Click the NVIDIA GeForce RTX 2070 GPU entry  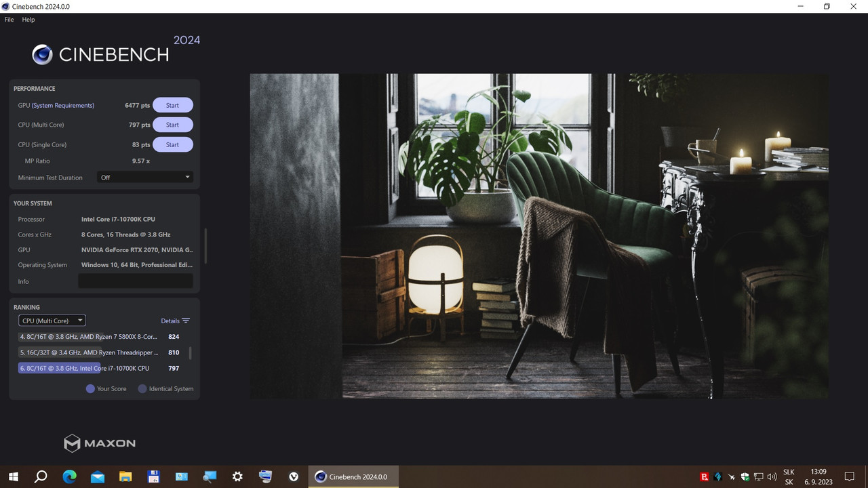tap(137, 250)
